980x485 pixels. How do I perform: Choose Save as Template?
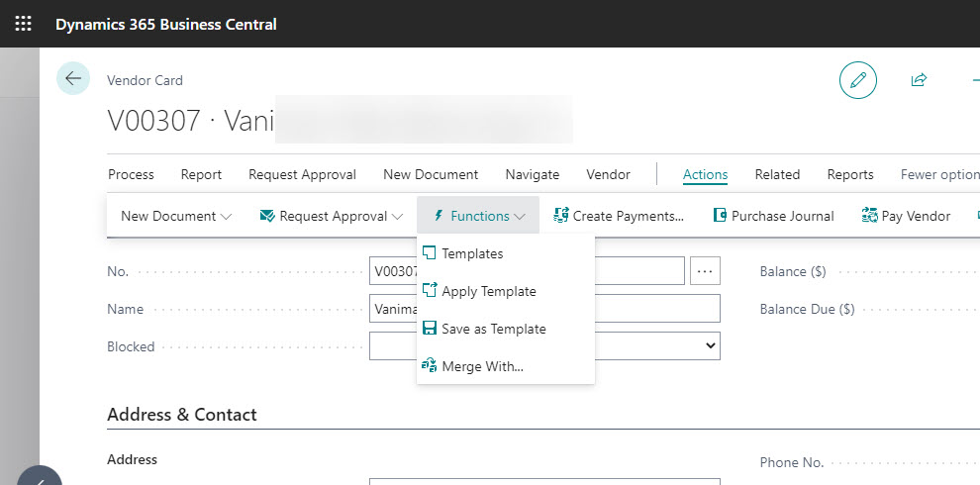506,329
